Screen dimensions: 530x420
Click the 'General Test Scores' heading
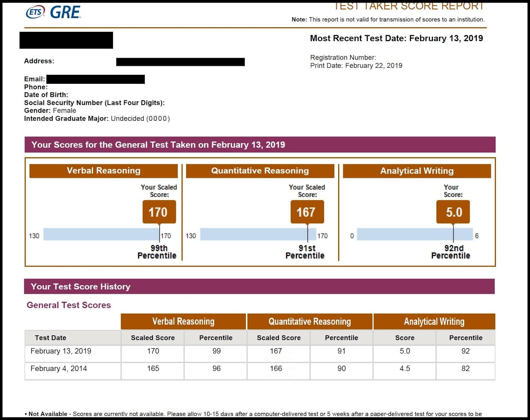69,305
